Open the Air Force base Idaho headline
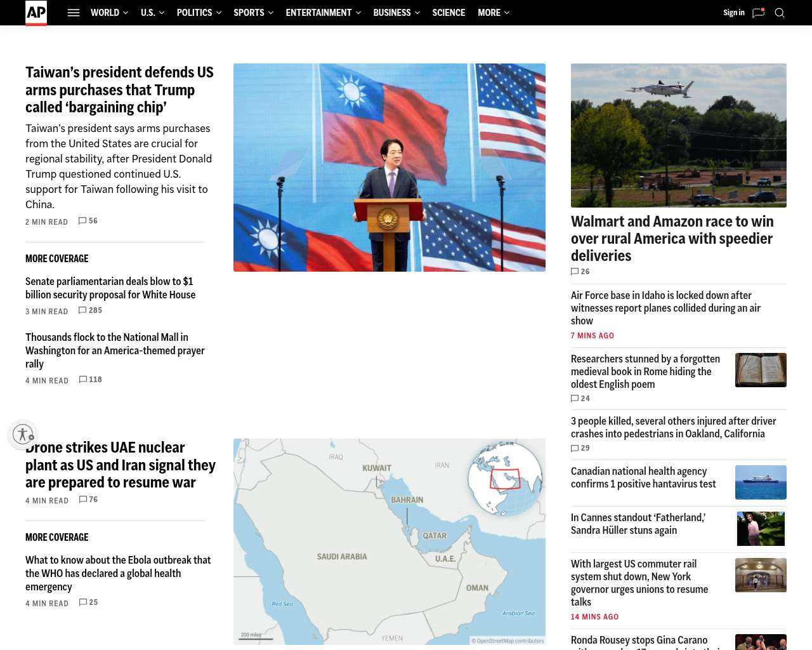 point(665,308)
